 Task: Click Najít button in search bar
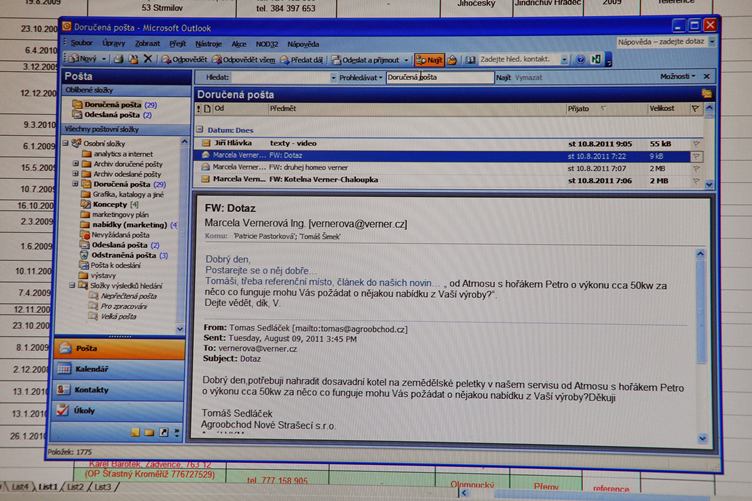(x=503, y=77)
